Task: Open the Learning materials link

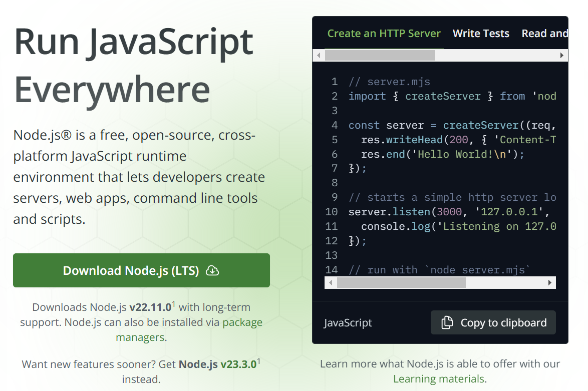Action: (440, 379)
